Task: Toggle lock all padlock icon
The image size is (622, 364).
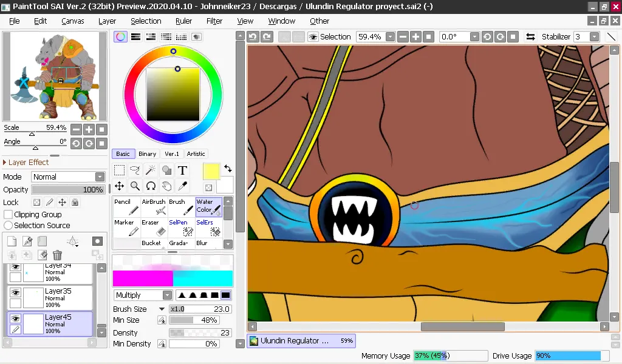Action: (x=75, y=203)
